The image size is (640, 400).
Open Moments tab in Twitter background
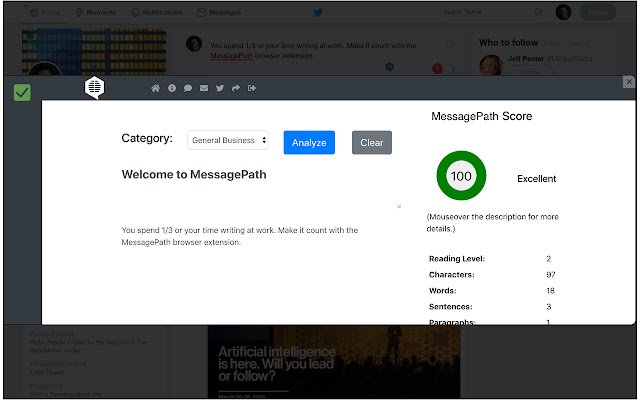click(x=96, y=13)
